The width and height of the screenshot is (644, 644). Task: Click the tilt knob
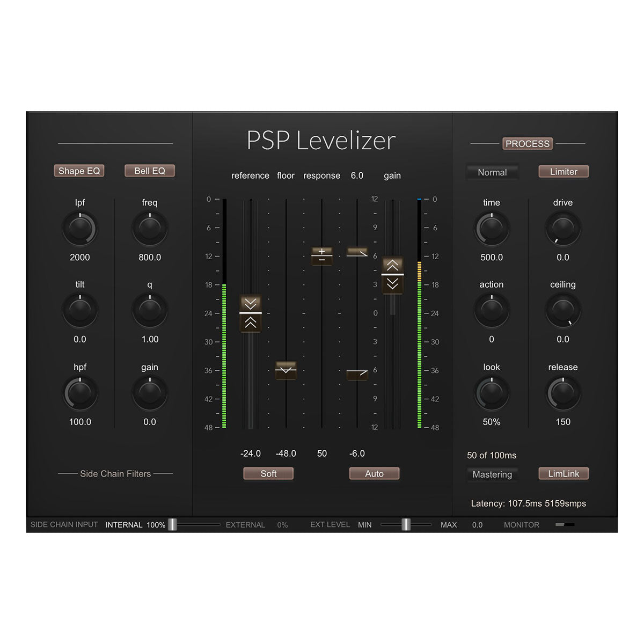click(80, 310)
